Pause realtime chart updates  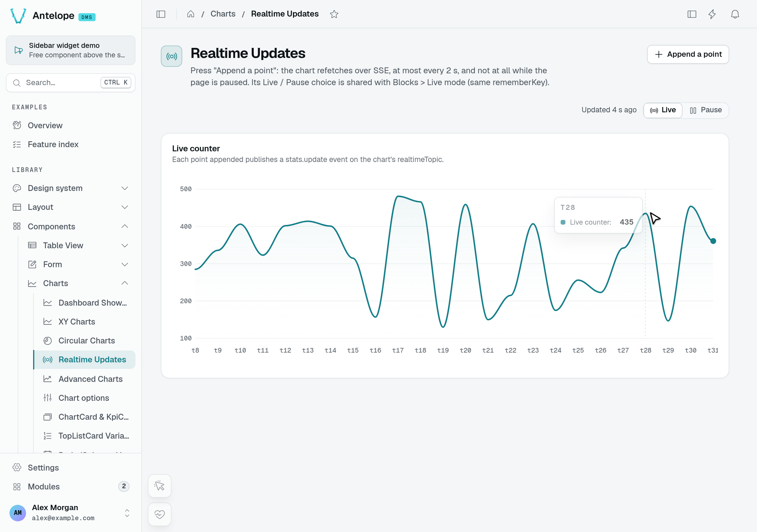[x=706, y=110]
